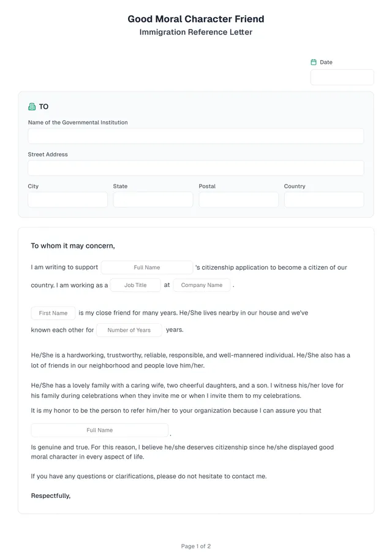Click the 'Page 1 of 2' indicator

196,546
